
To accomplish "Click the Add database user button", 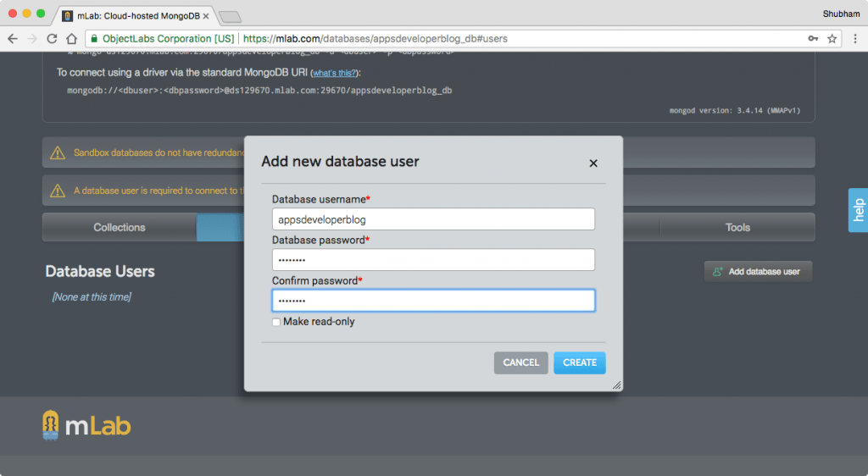I will (758, 271).
